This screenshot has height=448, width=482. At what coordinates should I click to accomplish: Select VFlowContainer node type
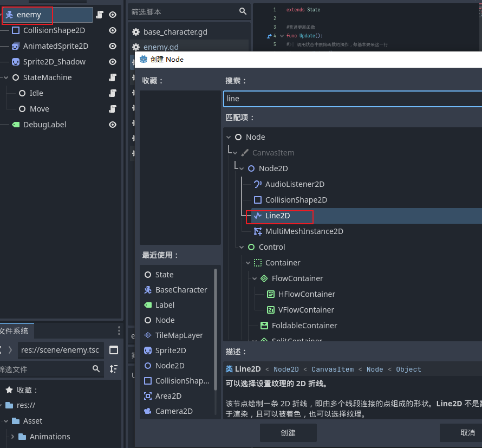click(x=306, y=310)
